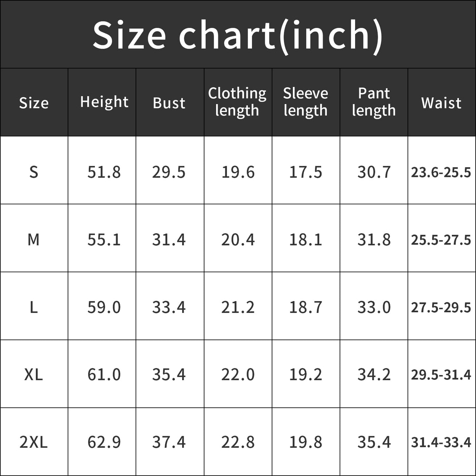The height and width of the screenshot is (476, 476).
Task: Click the 19.8 sleeve length cell
Action: [x=306, y=442]
